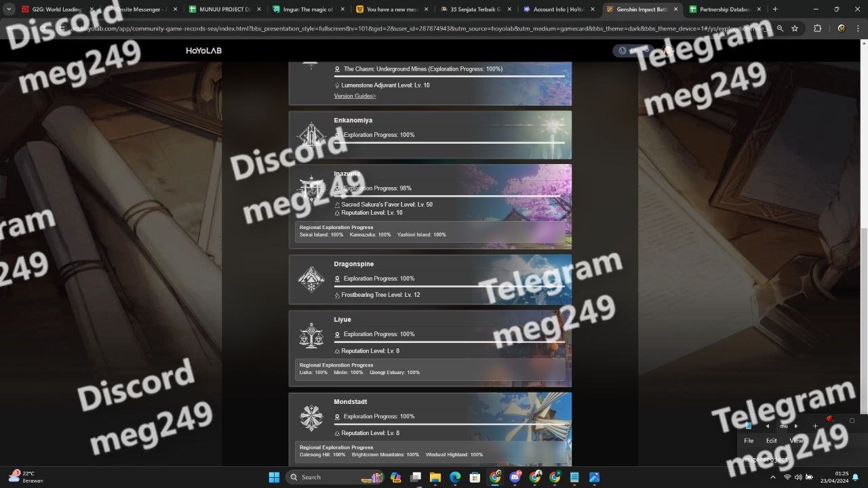Switch to the MUNUU PROJECT tab
This screenshot has height=488, width=868.
click(x=226, y=9)
